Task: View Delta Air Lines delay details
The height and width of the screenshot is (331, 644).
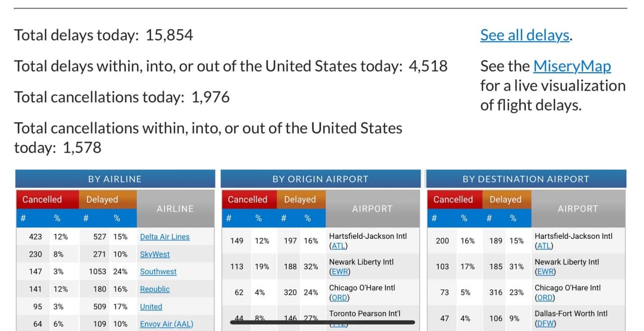Action: 165,237
